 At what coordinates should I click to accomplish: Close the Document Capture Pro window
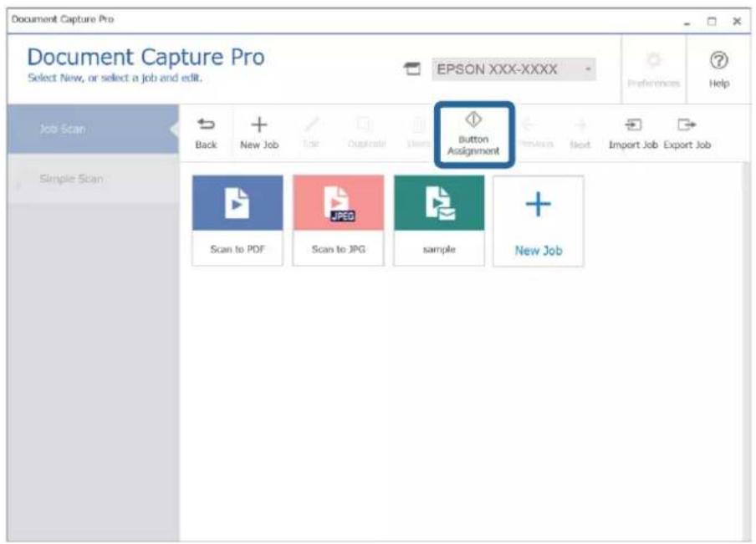737,21
